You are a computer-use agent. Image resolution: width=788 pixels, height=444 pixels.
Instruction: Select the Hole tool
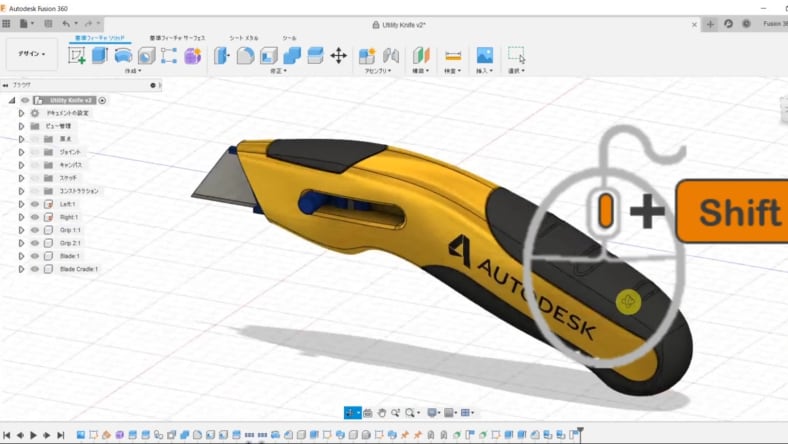click(146, 55)
